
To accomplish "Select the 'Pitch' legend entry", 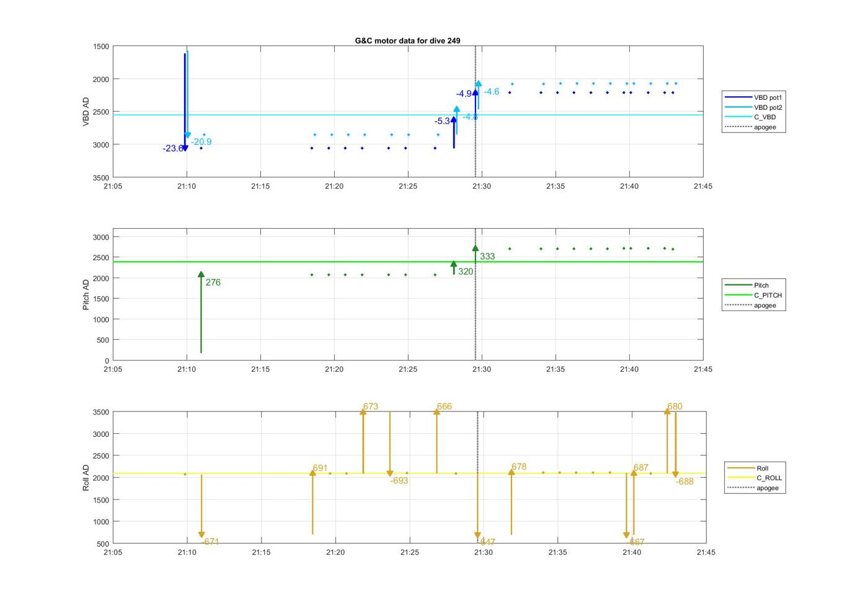I will 754,285.
